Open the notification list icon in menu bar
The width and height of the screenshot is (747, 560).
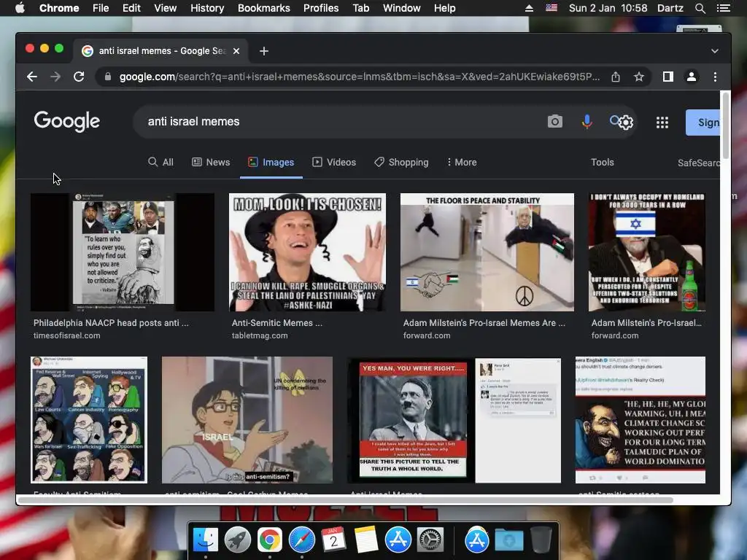[723, 8]
